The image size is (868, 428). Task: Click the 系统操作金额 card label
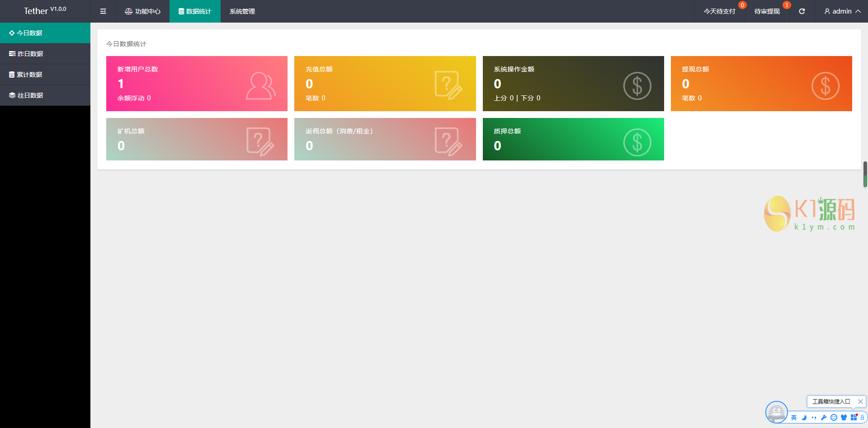click(514, 69)
